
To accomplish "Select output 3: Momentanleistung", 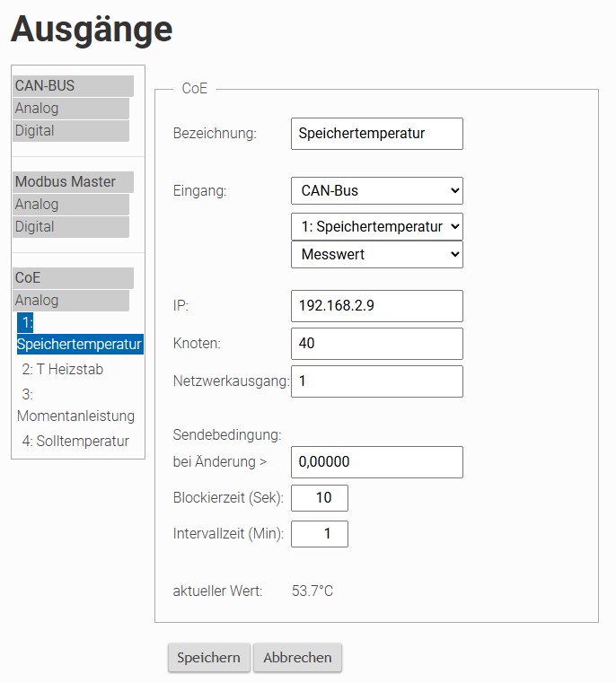I will click(x=75, y=405).
